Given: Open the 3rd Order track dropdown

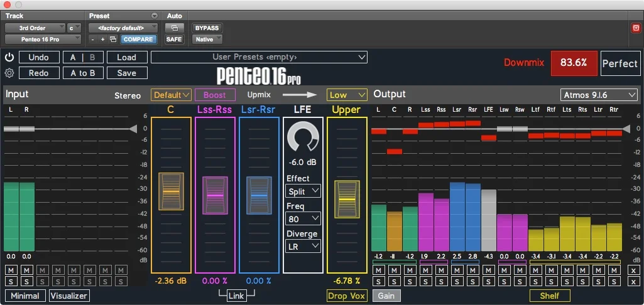Looking at the screenshot, I should click(35, 28).
